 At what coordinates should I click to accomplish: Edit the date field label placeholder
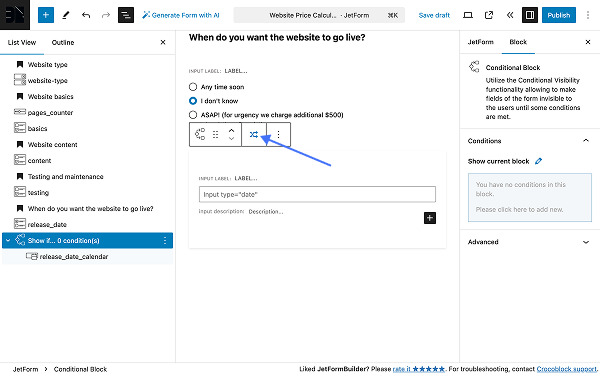[246, 178]
